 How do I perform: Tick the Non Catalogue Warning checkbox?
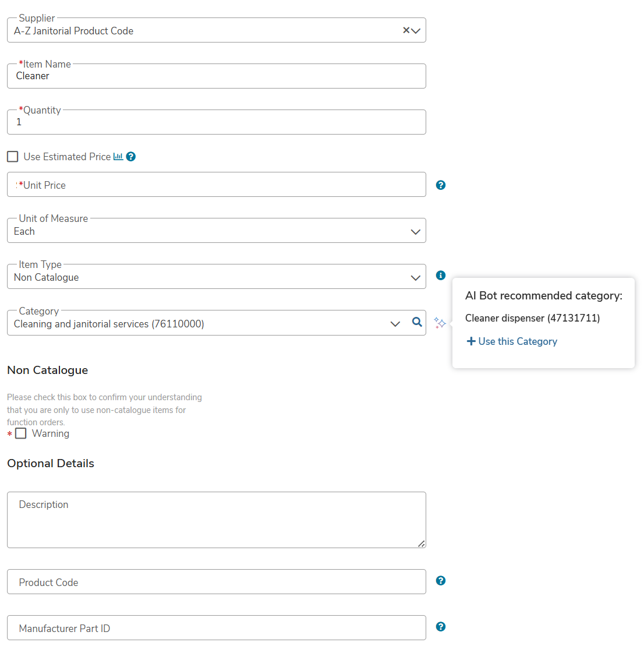pos(21,433)
